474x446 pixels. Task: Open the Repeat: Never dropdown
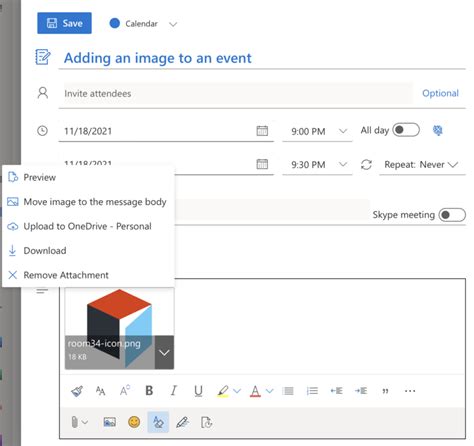[x=421, y=165]
